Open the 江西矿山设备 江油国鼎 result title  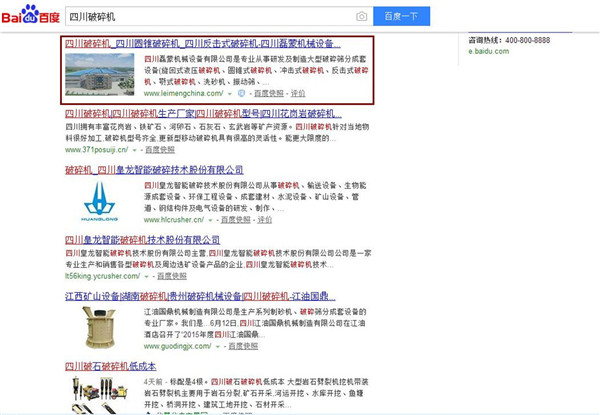[200, 296]
